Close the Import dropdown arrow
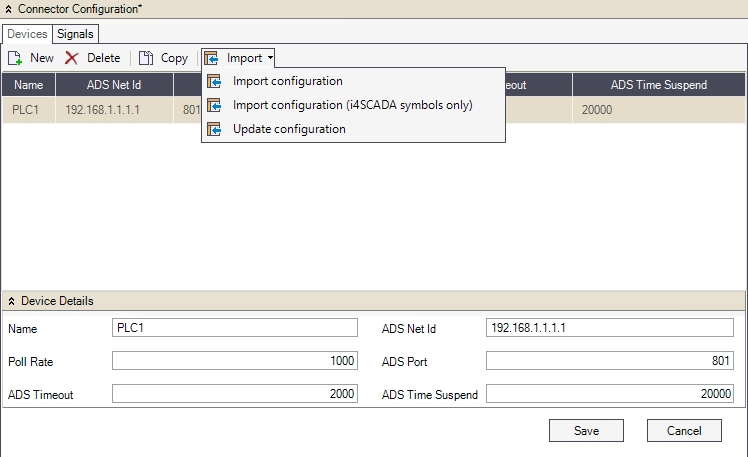This screenshot has width=748, height=457. pyautogui.click(x=270, y=58)
